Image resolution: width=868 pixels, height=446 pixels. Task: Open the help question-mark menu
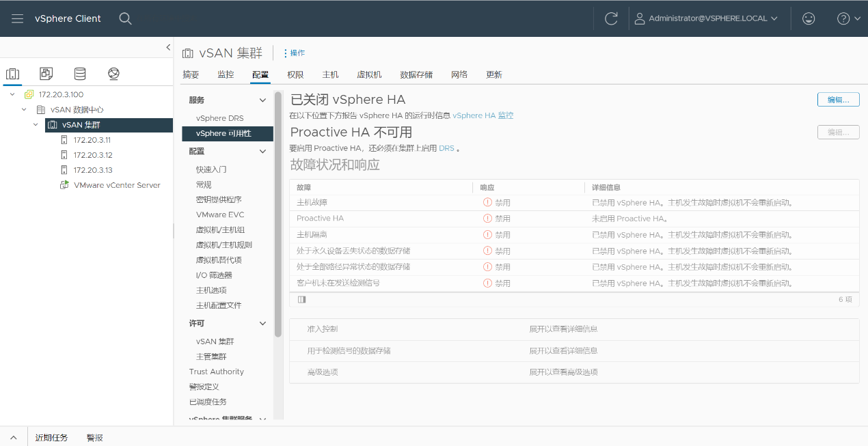pos(848,18)
